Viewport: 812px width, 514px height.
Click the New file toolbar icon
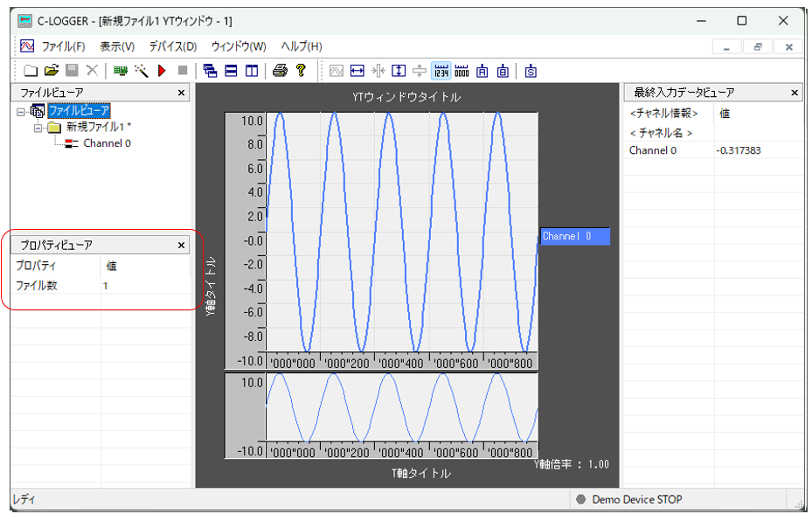(31, 71)
